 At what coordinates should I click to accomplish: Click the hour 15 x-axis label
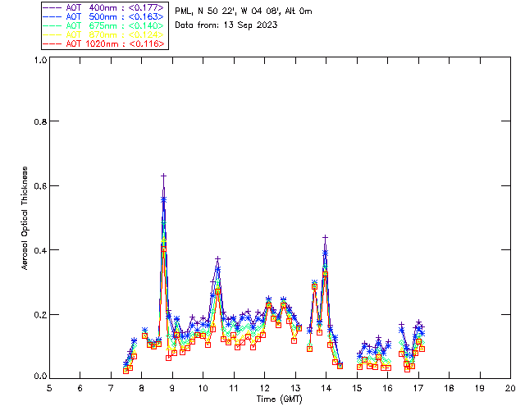[357, 388]
